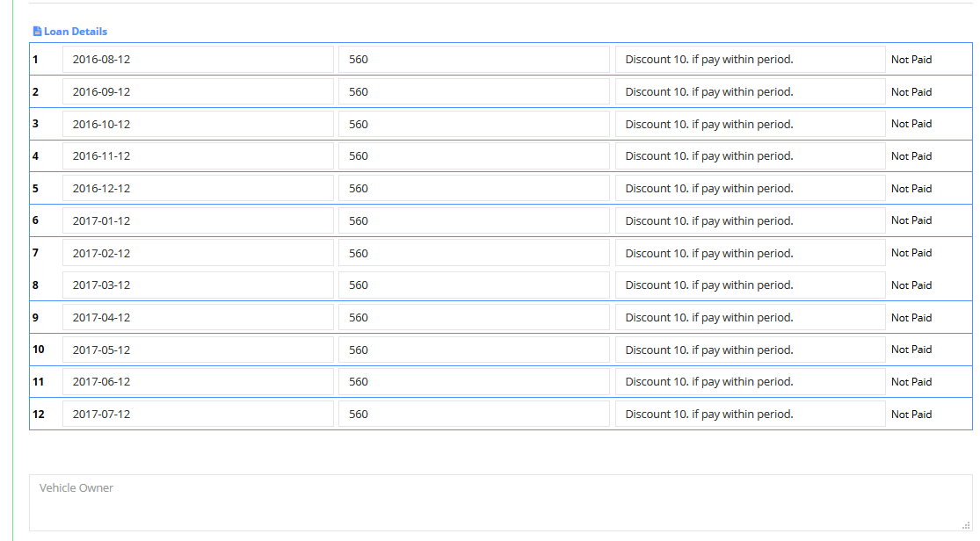
Task: Select the date field 2016-08-12
Action: pos(198,60)
